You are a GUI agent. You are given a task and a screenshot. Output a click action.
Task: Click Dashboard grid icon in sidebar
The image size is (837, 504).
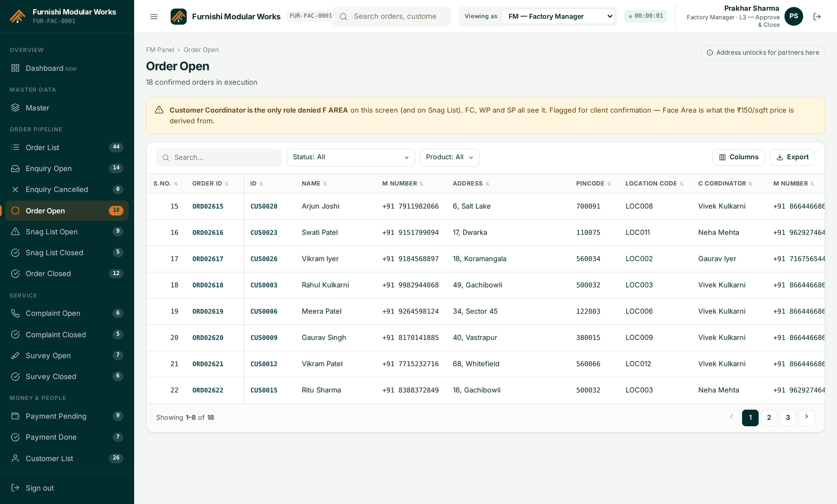(x=16, y=68)
